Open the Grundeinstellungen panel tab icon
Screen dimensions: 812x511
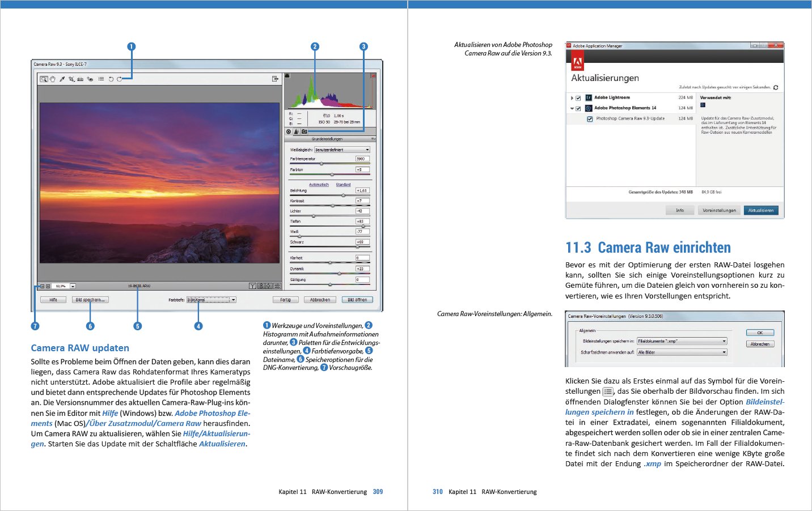pyautogui.click(x=289, y=131)
